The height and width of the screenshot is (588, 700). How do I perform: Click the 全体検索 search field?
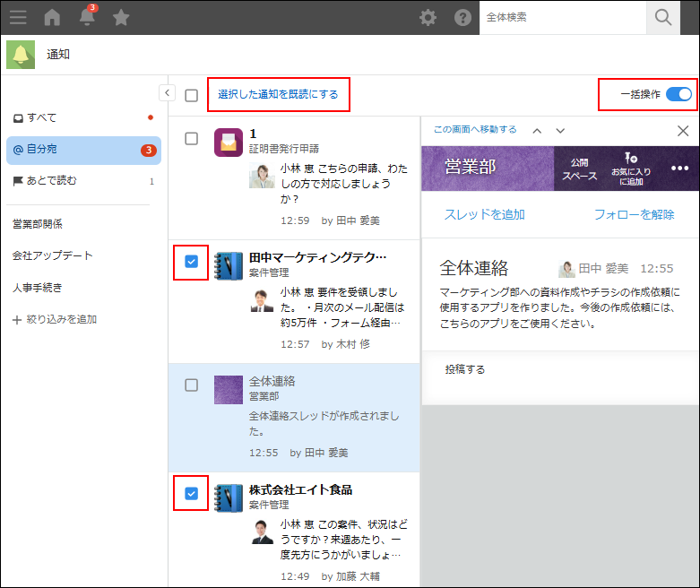tap(563, 18)
